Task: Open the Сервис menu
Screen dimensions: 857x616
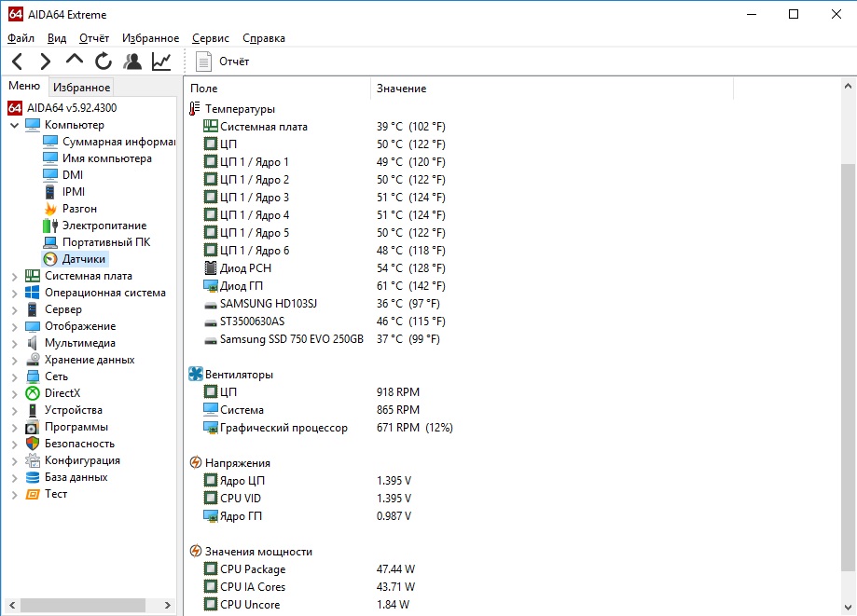Action: point(211,38)
